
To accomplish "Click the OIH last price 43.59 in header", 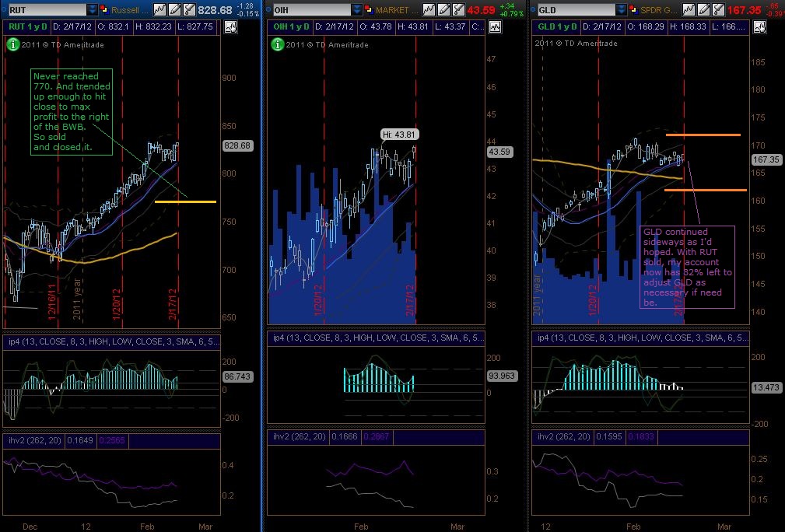I will click(481, 10).
